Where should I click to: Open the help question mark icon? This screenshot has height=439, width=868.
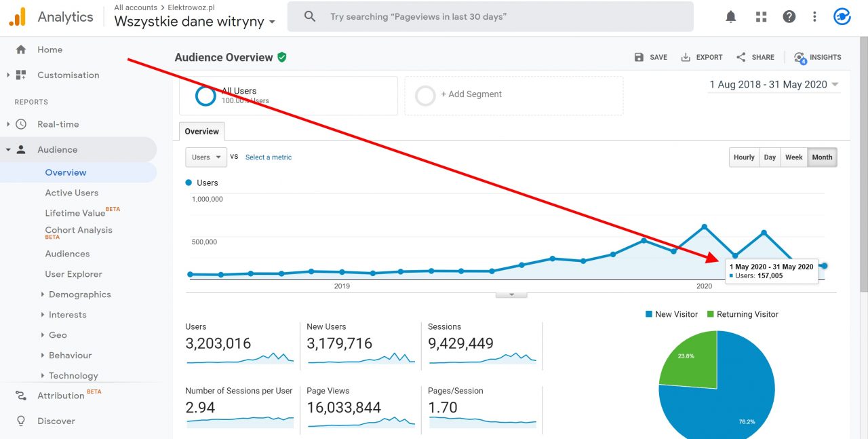(x=789, y=17)
